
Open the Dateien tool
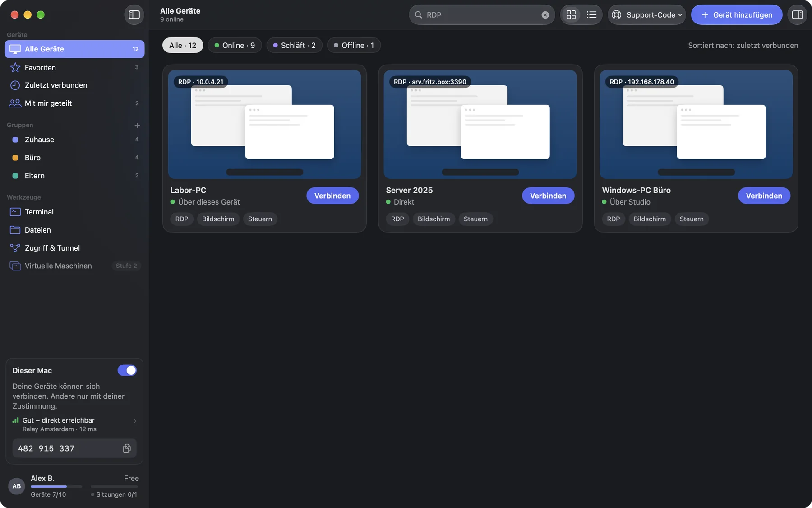(x=74, y=230)
